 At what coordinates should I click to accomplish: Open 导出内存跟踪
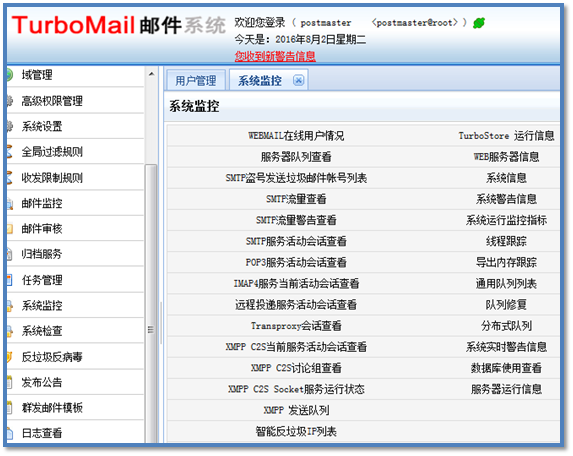[506, 263]
